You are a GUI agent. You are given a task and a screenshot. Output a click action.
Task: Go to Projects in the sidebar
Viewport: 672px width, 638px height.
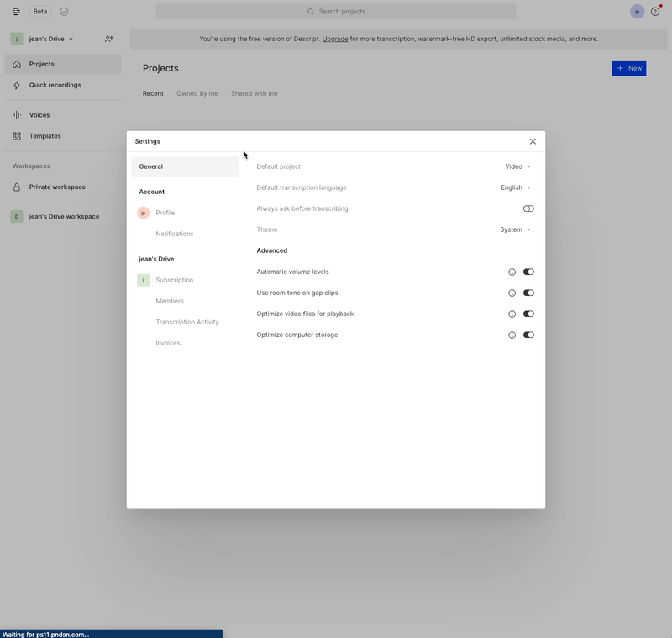(x=63, y=64)
